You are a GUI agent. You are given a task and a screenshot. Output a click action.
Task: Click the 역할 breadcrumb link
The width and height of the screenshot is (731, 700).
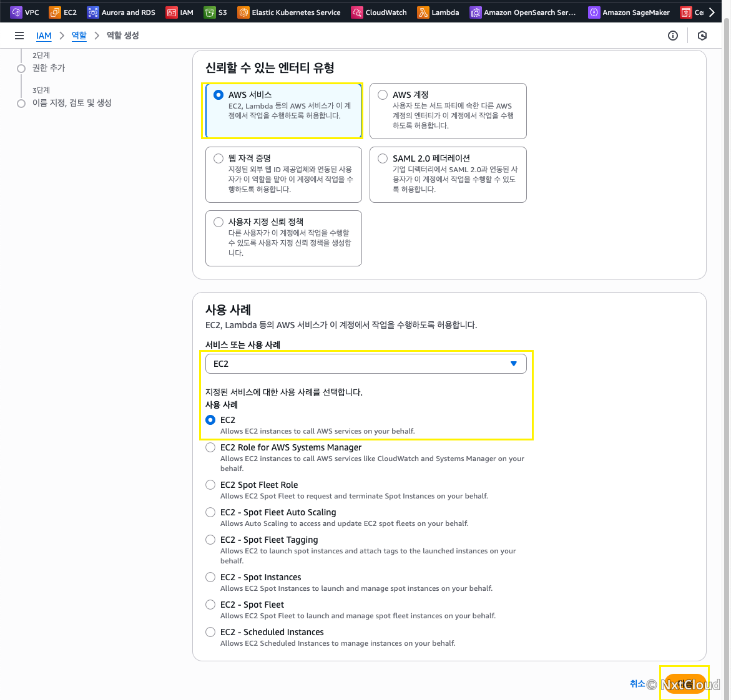(79, 36)
